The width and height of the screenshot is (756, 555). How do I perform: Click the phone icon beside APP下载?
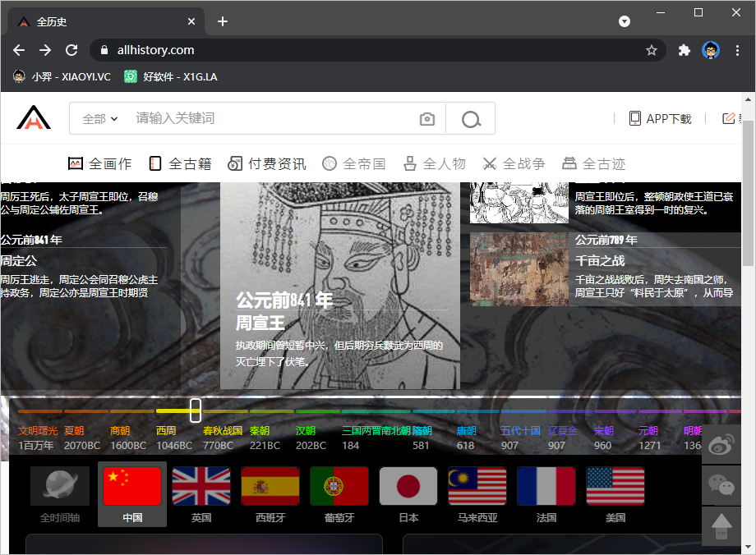click(635, 118)
